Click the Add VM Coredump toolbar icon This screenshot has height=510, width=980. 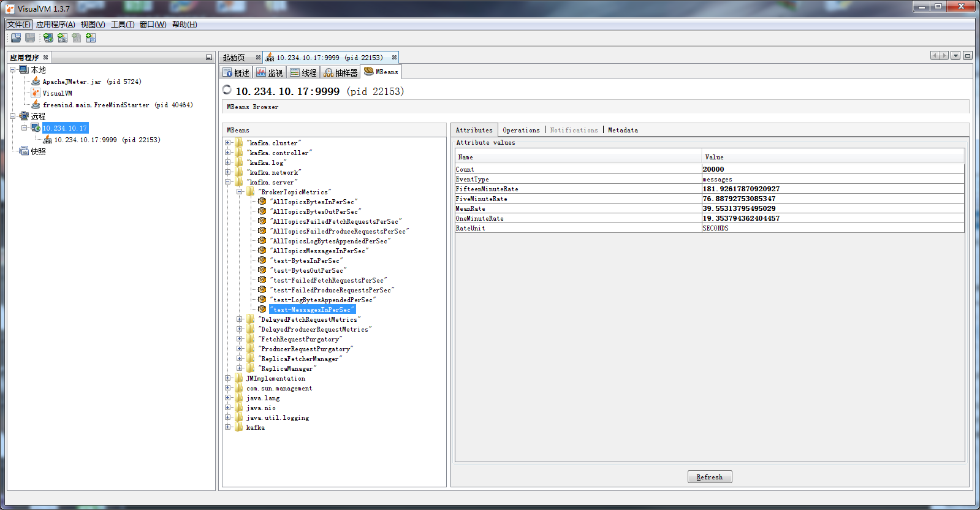[77, 38]
